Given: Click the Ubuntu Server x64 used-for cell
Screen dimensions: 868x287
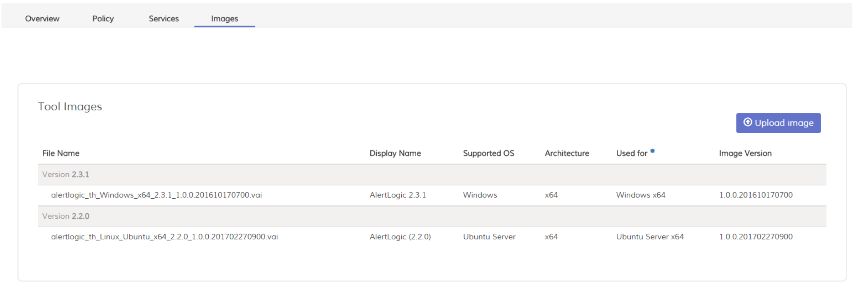Looking at the screenshot, I should 650,237.
